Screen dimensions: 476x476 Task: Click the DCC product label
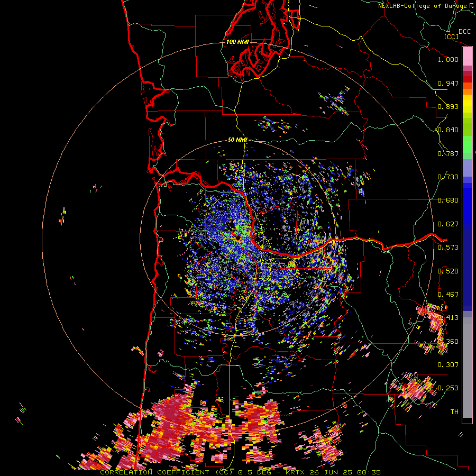464,32
